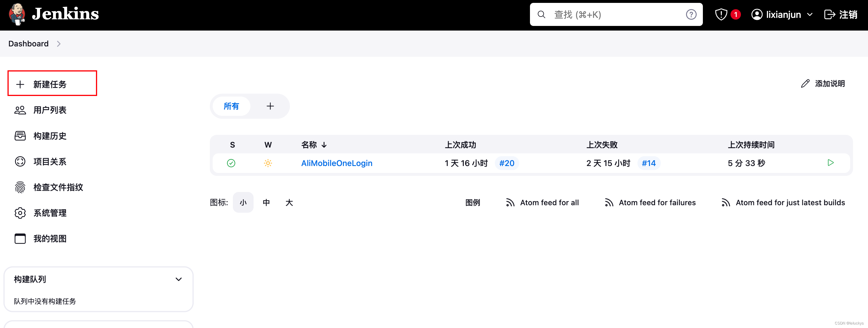
Task: Click the + tab to add new view
Action: (x=271, y=106)
